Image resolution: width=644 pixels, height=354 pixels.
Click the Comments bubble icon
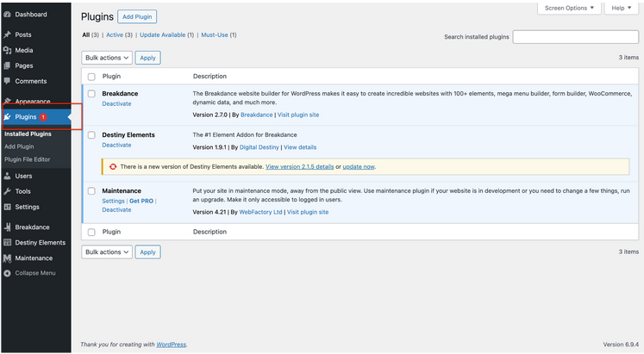7,81
